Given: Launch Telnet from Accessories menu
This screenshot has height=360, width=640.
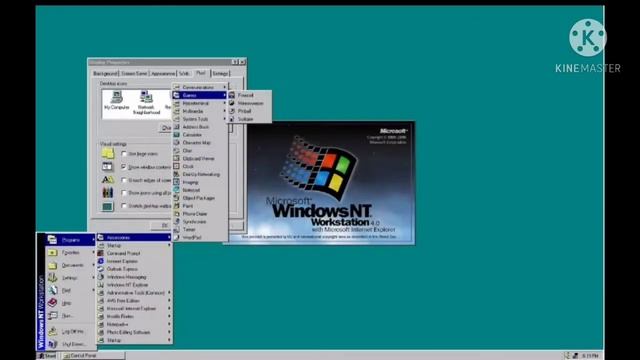Looking at the screenshot, I should 200,230.
